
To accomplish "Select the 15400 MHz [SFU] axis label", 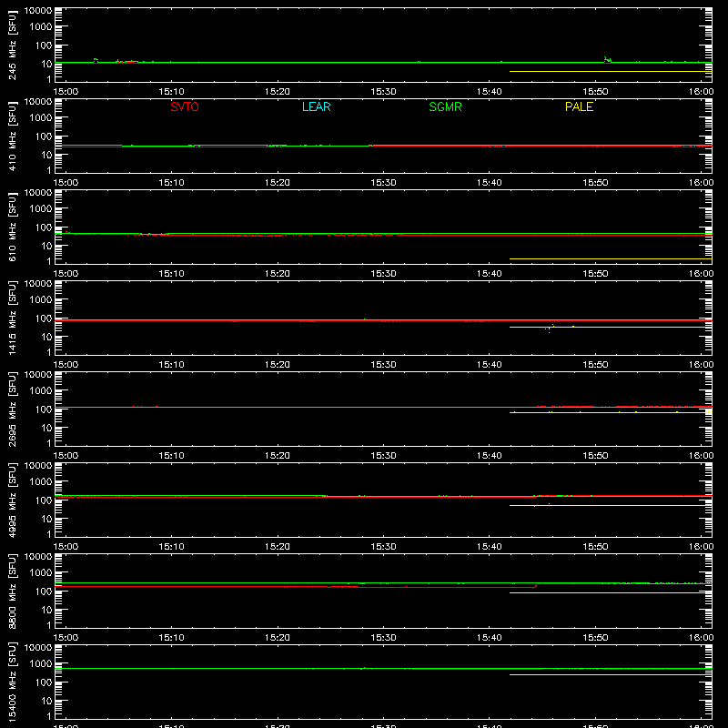I will point(13,682).
